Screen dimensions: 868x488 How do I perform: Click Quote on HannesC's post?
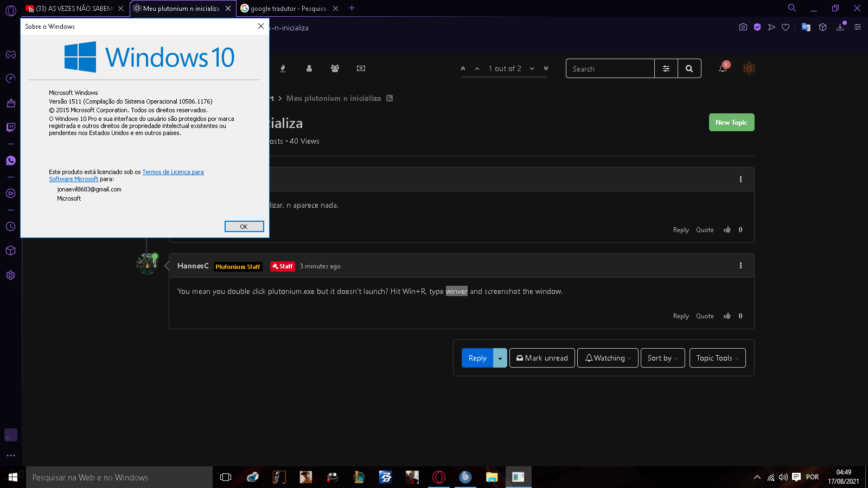(705, 316)
